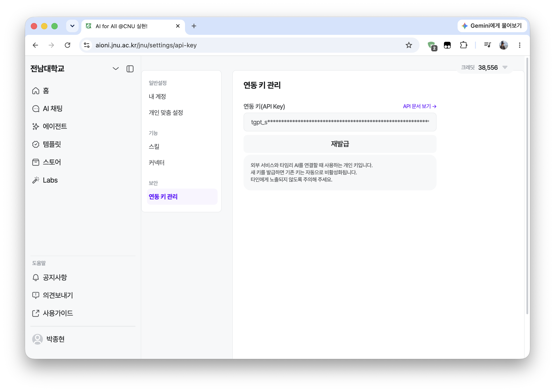Screen dimensions: 555x392
Task: Toggle the sidebar collapse panel icon
Action: tap(130, 69)
